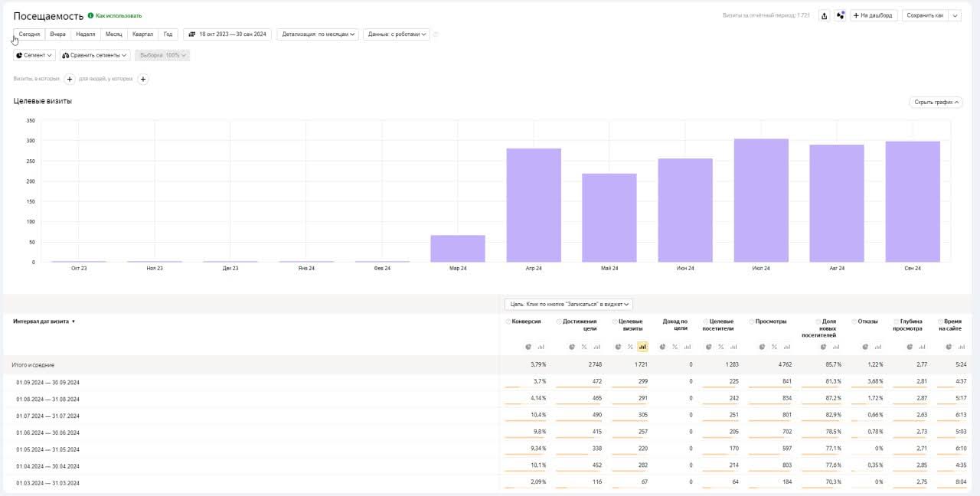Click highlighted bar chart icon under Целевые визиты
The width and height of the screenshot is (980, 496).
click(642, 347)
